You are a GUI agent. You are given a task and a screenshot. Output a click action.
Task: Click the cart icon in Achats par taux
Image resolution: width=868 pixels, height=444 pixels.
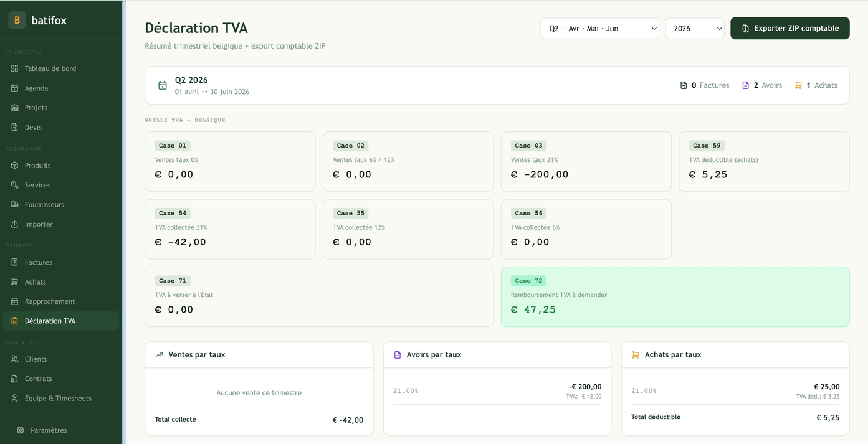coord(636,355)
